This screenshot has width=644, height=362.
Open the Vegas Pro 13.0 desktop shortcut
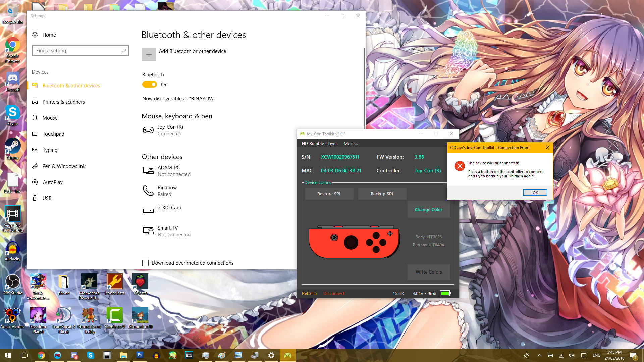pos(13,219)
